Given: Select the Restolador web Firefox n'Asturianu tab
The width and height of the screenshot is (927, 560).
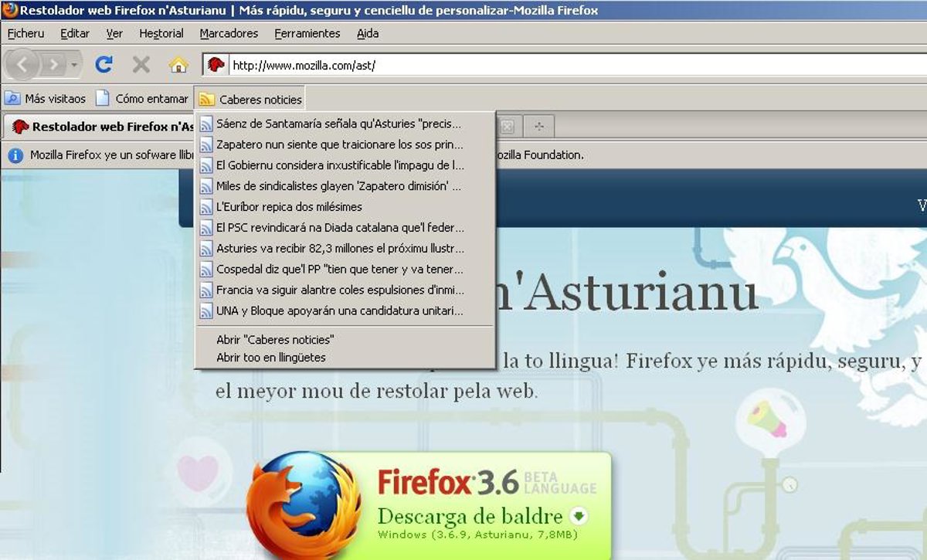Looking at the screenshot, I should 100,127.
